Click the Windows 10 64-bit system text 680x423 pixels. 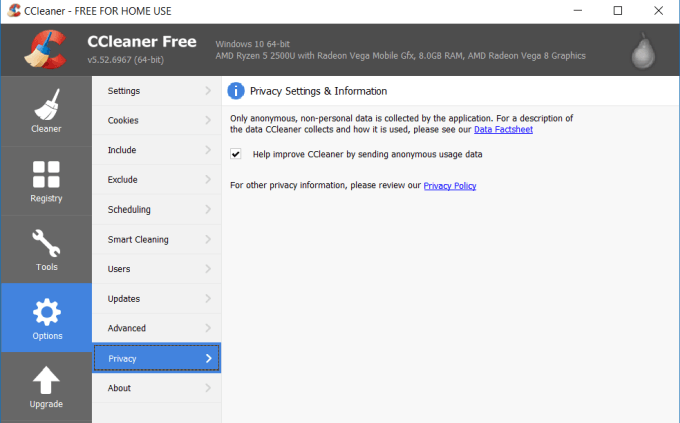point(253,44)
